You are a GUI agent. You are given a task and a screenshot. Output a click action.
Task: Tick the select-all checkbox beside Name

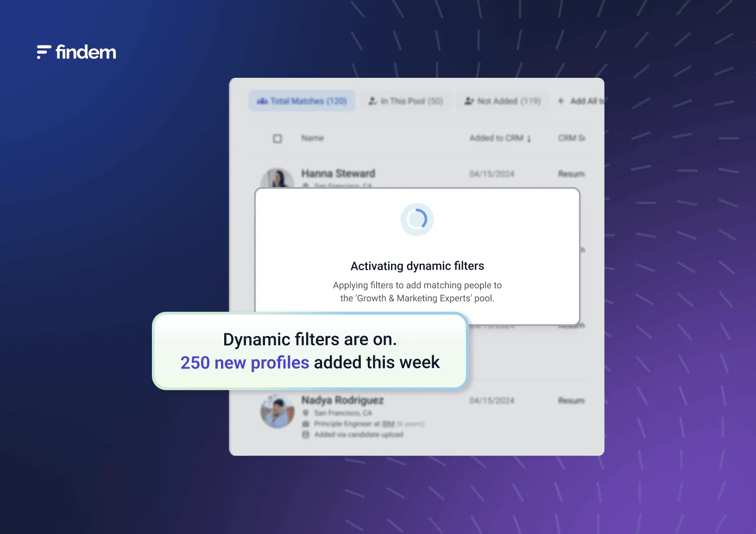(277, 139)
